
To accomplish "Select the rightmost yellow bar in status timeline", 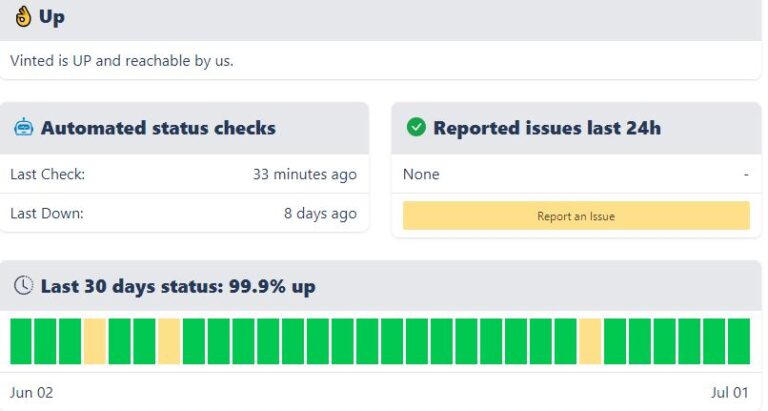I will pos(590,341).
